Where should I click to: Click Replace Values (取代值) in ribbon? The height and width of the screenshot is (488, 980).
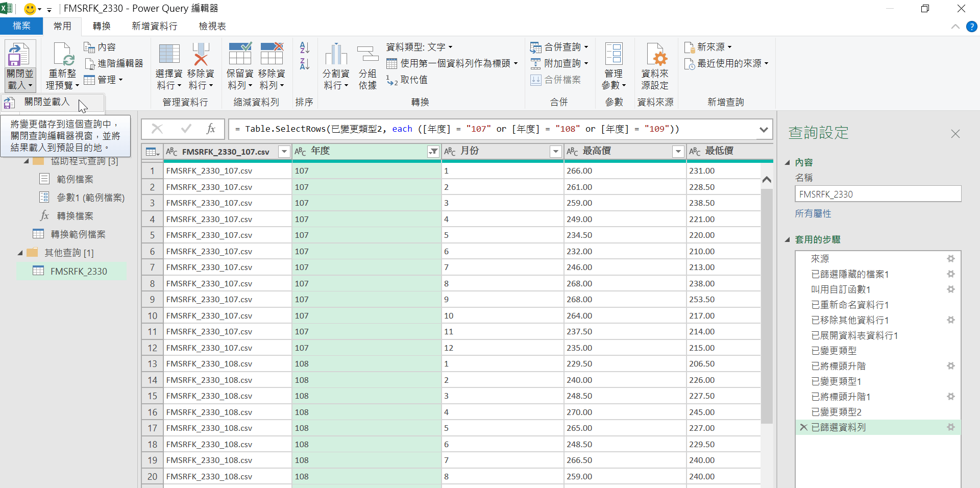[407, 80]
